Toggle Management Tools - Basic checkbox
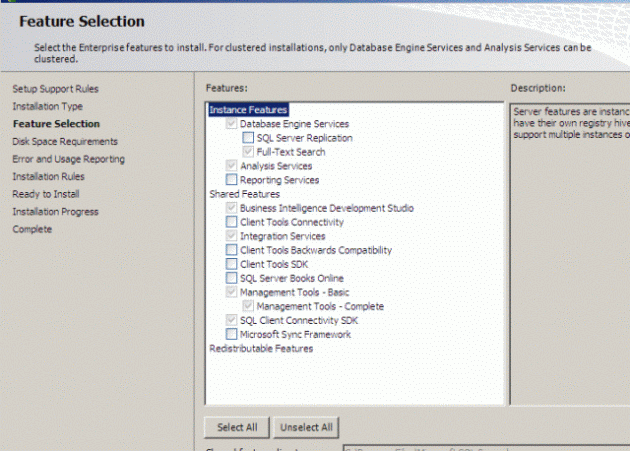The height and width of the screenshot is (451, 630). [x=231, y=292]
